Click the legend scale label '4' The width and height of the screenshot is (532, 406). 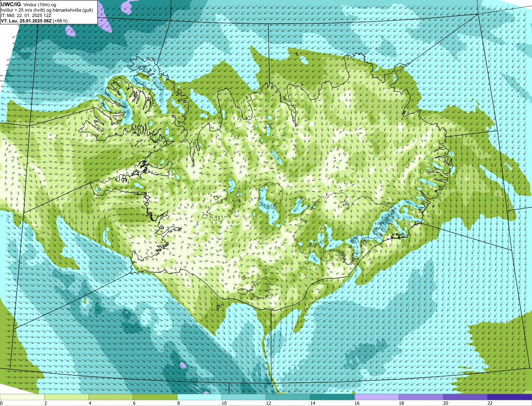click(90, 403)
